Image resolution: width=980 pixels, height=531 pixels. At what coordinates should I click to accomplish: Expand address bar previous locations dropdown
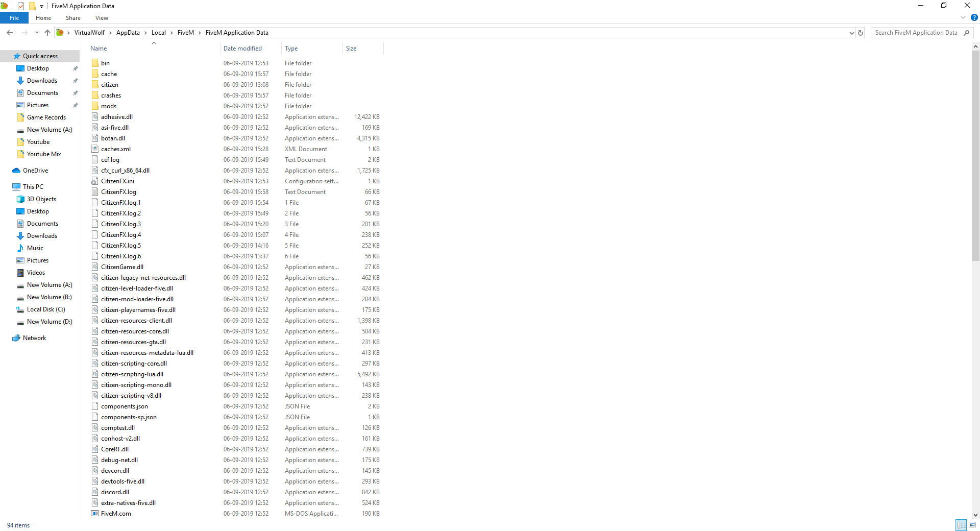851,33
